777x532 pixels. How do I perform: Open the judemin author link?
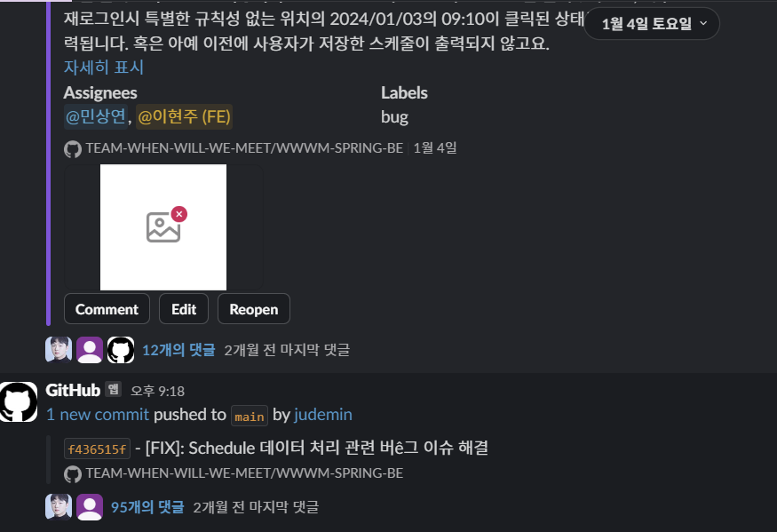tap(323, 415)
